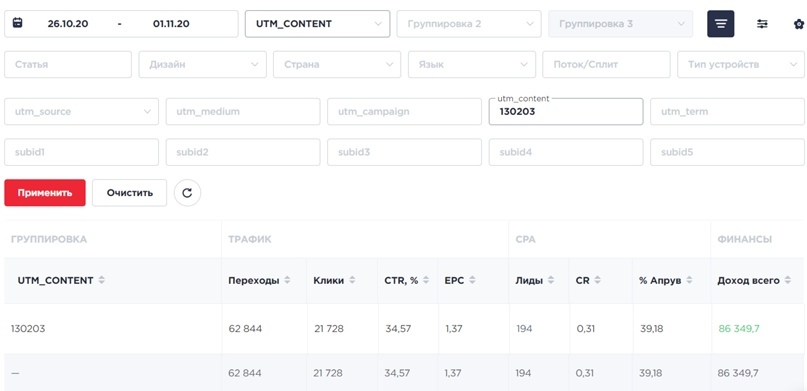This screenshot has height=391, width=807.
Task: Click 21 728 in the 130203 row
Action: [x=328, y=329]
